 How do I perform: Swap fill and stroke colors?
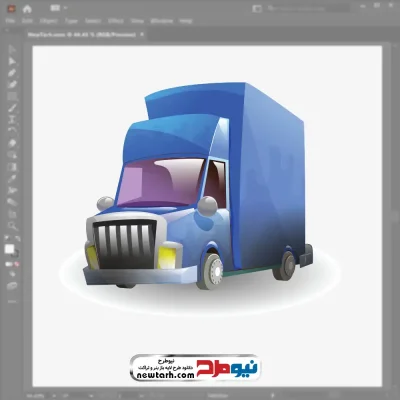(x=17, y=239)
